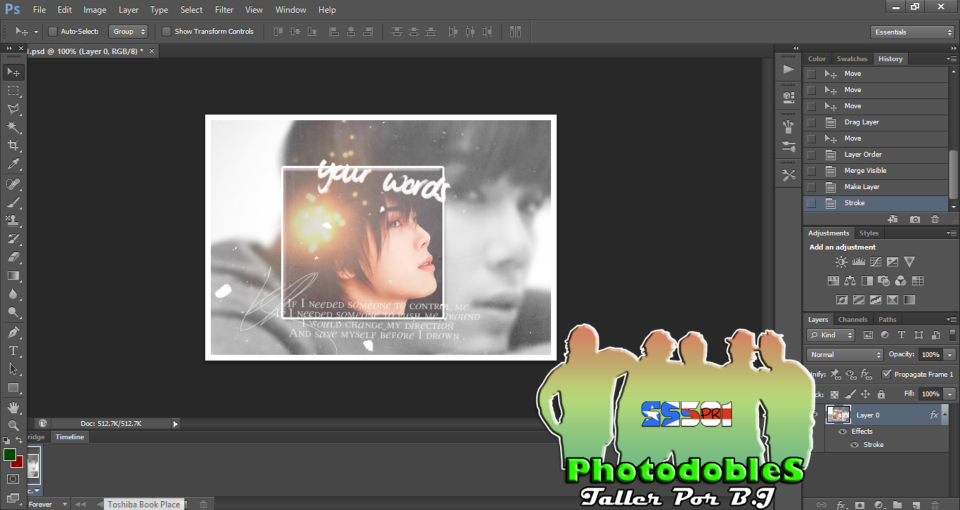The image size is (960, 510).
Task: Toggle Stroke effect visibility eye
Action: (854, 444)
